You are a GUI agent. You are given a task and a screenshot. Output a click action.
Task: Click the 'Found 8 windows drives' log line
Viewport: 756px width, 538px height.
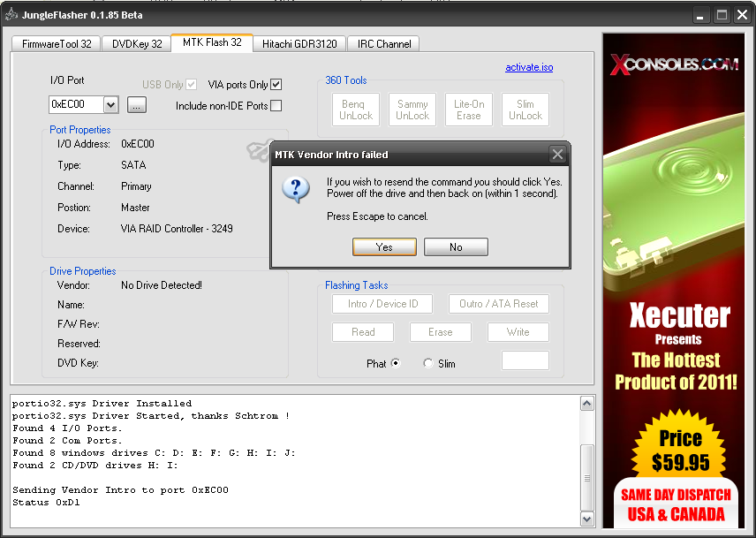pyautogui.click(x=154, y=452)
